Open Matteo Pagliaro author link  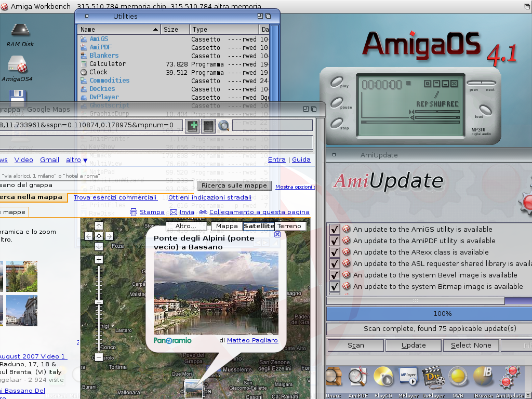point(252,340)
